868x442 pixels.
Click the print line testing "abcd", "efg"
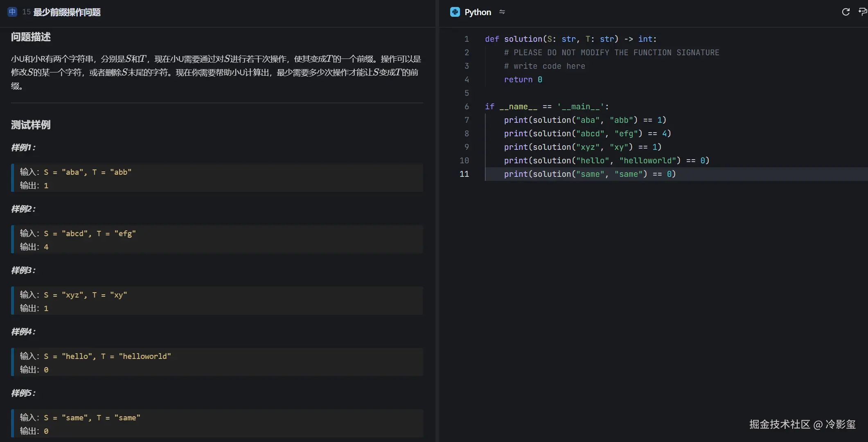(588, 133)
